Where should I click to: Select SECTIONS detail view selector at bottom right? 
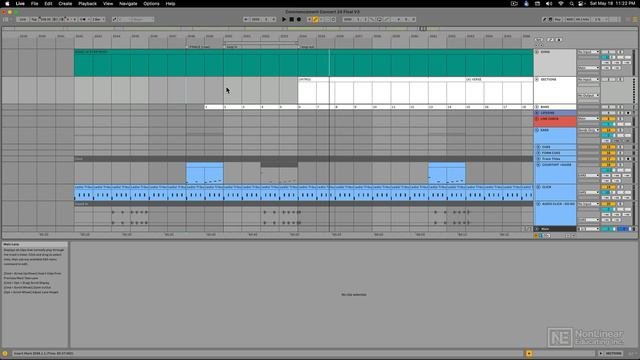pyautogui.click(x=613, y=353)
